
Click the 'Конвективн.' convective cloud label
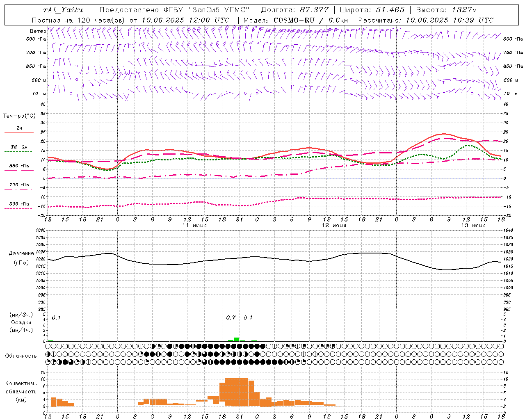(21, 383)
